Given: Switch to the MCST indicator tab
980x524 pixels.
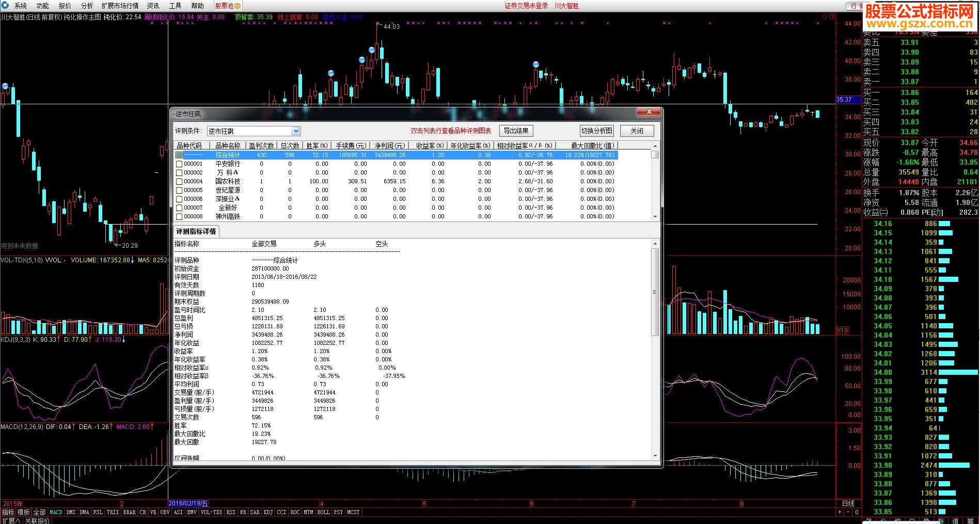Looking at the screenshot, I should [353, 512].
